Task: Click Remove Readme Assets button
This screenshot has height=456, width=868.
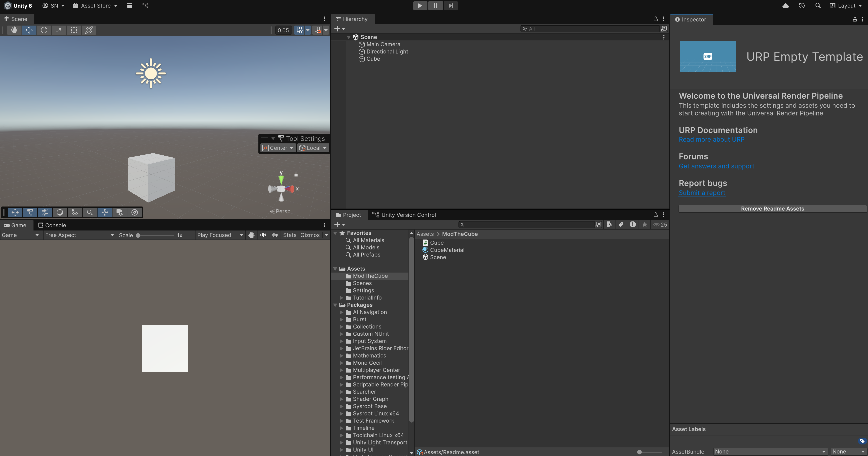Action: click(772, 209)
